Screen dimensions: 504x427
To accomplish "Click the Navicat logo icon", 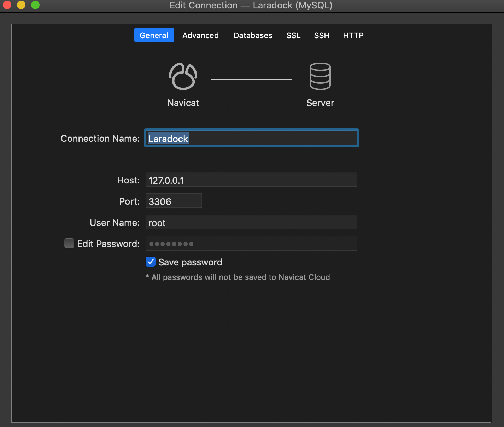I will click(183, 76).
